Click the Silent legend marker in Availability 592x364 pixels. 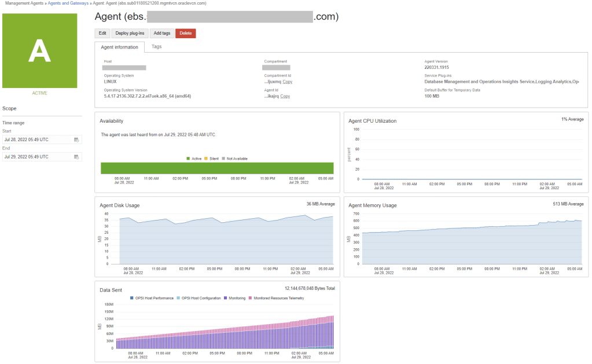click(x=205, y=158)
